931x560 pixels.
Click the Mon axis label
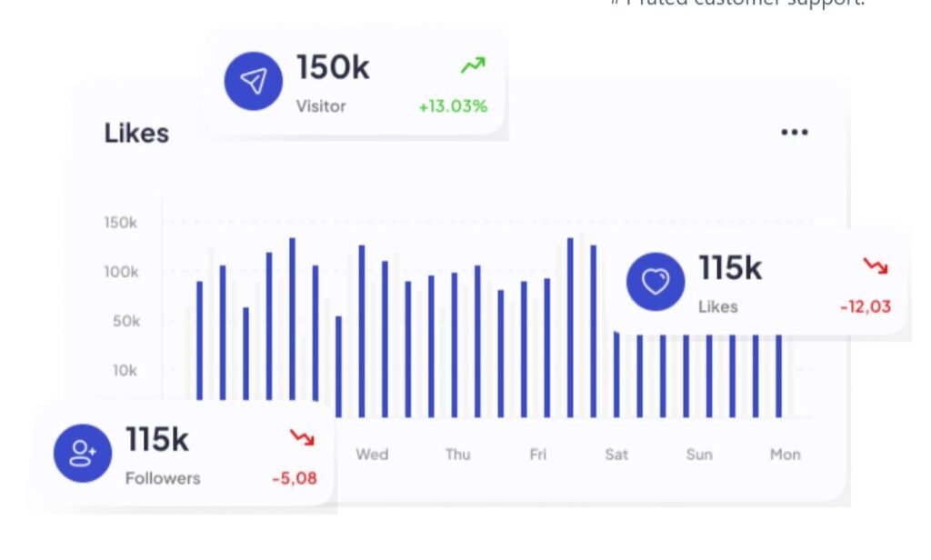pos(785,455)
